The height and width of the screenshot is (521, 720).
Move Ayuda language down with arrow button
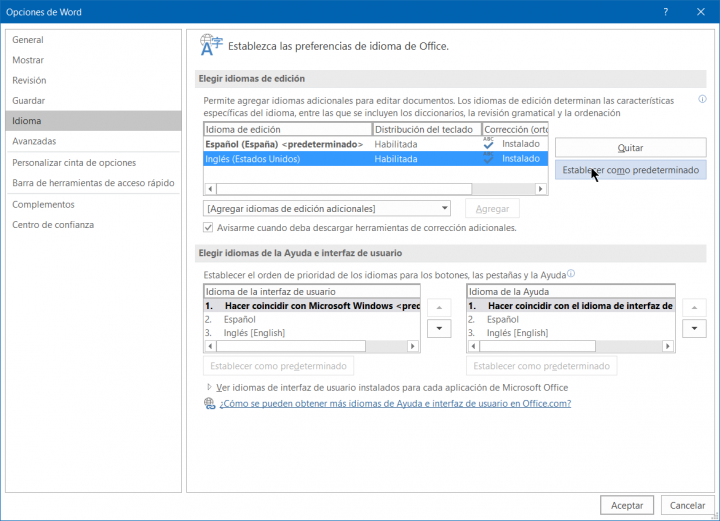coord(694,328)
